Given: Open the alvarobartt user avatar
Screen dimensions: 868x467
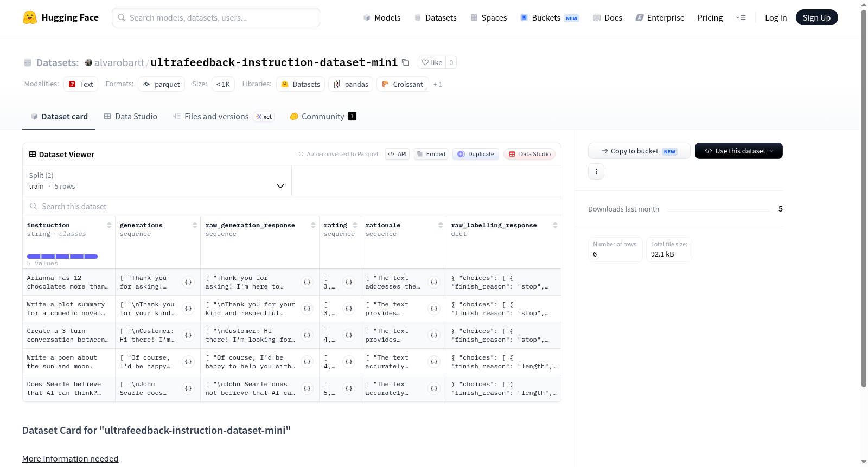Looking at the screenshot, I should tap(88, 62).
